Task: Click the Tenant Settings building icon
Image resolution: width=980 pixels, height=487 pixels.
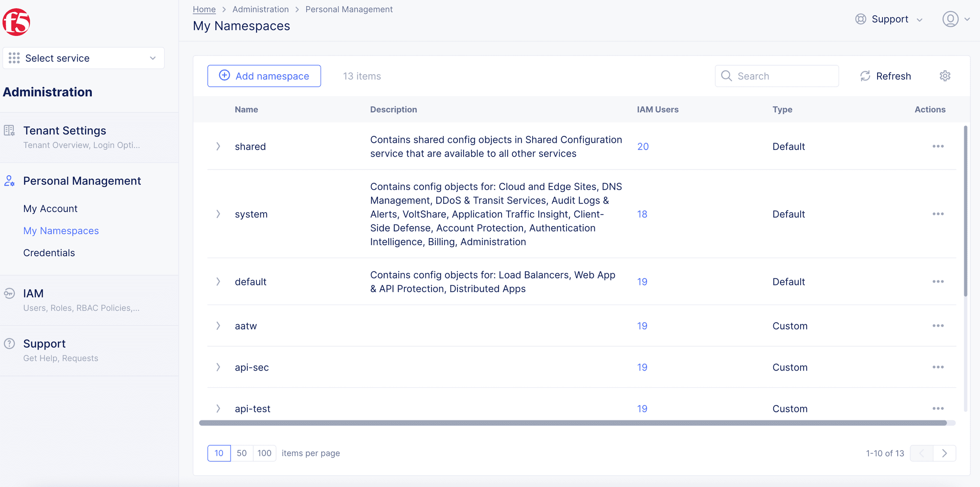Action: [9, 130]
